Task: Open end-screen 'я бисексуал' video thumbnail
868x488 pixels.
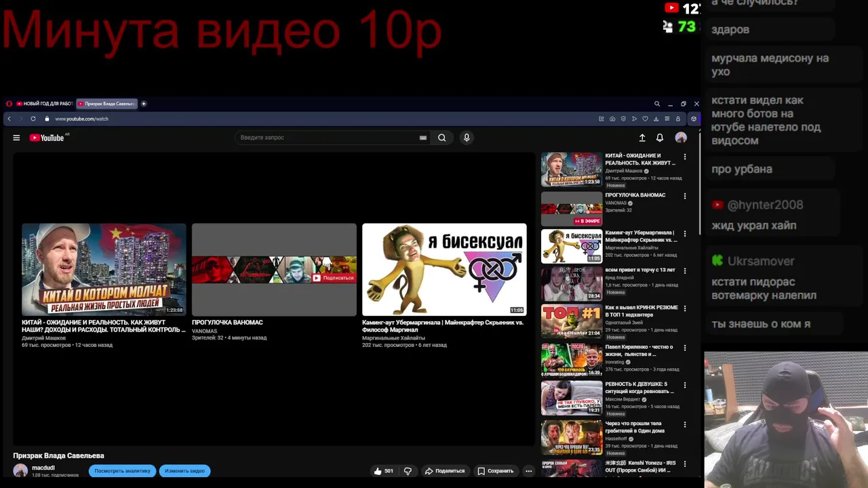Action: tap(444, 270)
